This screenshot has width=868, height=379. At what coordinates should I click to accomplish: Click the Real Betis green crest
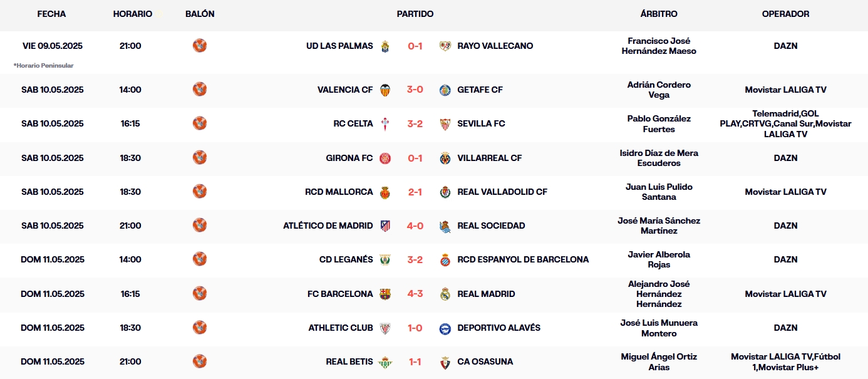click(x=385, y=361)
